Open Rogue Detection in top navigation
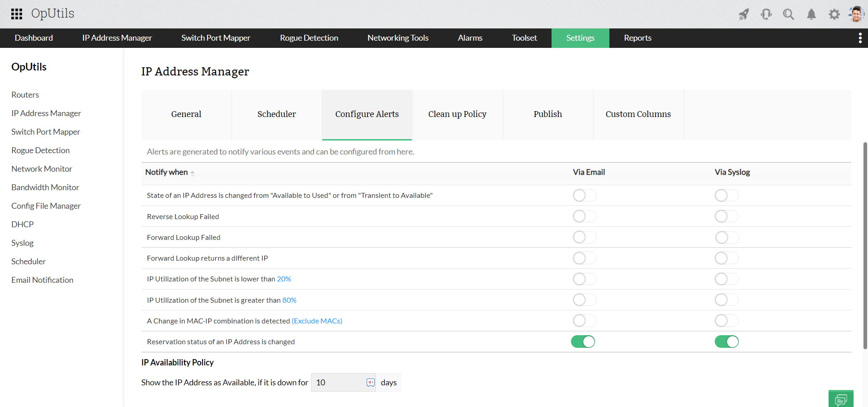This screenshot has width=868, height=407. [309, 38]
